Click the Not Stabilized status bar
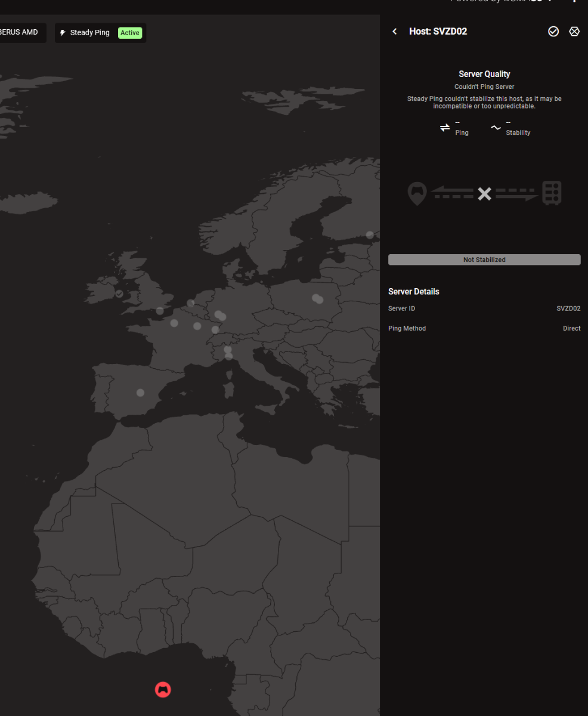The width and height of the screenshot is (588, 716). [x=484, y=260]
